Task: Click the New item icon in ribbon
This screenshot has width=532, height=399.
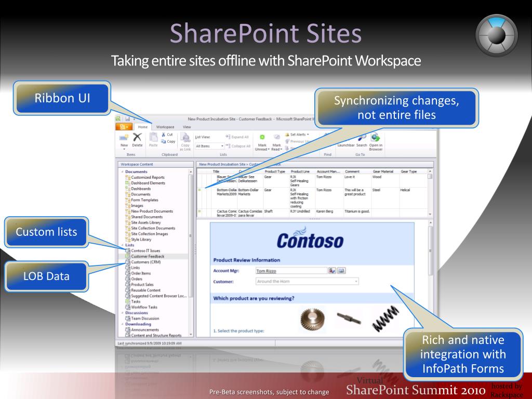Action: (124, 137)
